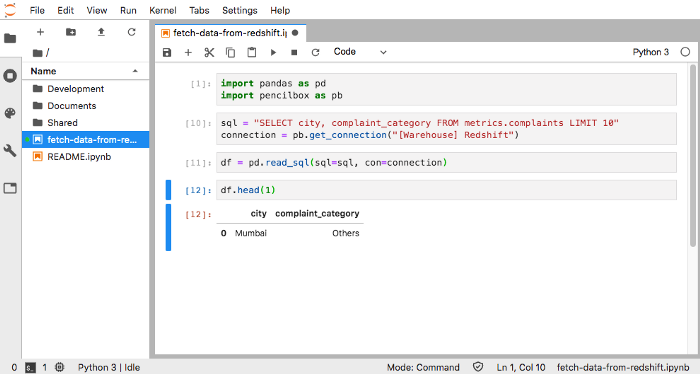Click into the df.head(1) cell
Viewport: 700px width, 374px height.
pos(446,190)
